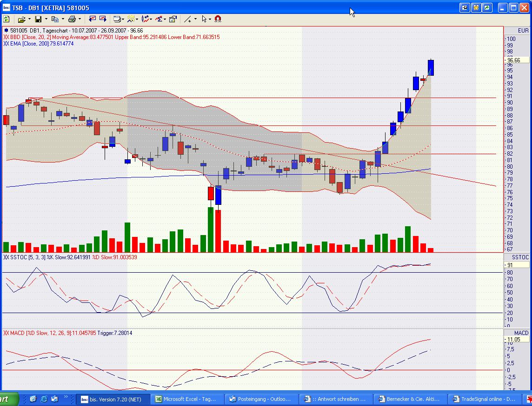Image resolution: width=532 pixels, height=406 pixels.
Task: Click the yellow star title bar button
Action: coord(476,8)
